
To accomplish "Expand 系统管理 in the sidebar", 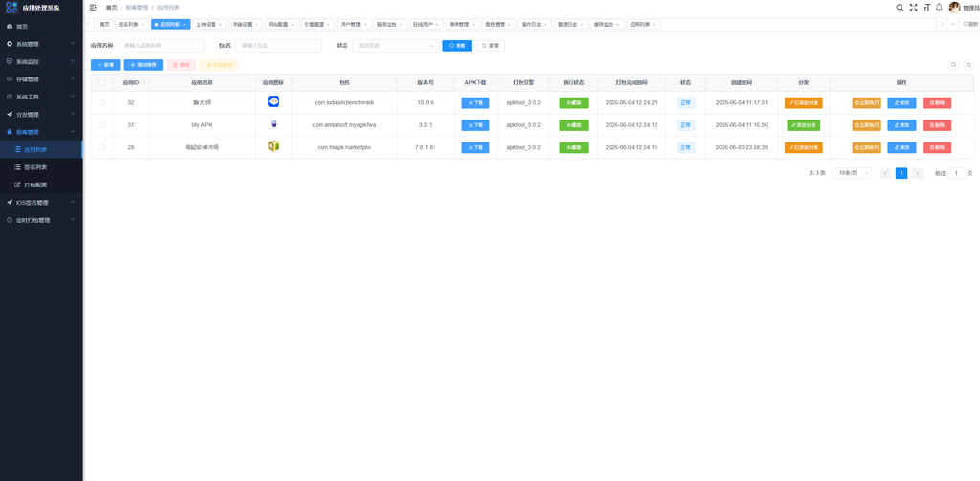I will click(x=41, y=44).
